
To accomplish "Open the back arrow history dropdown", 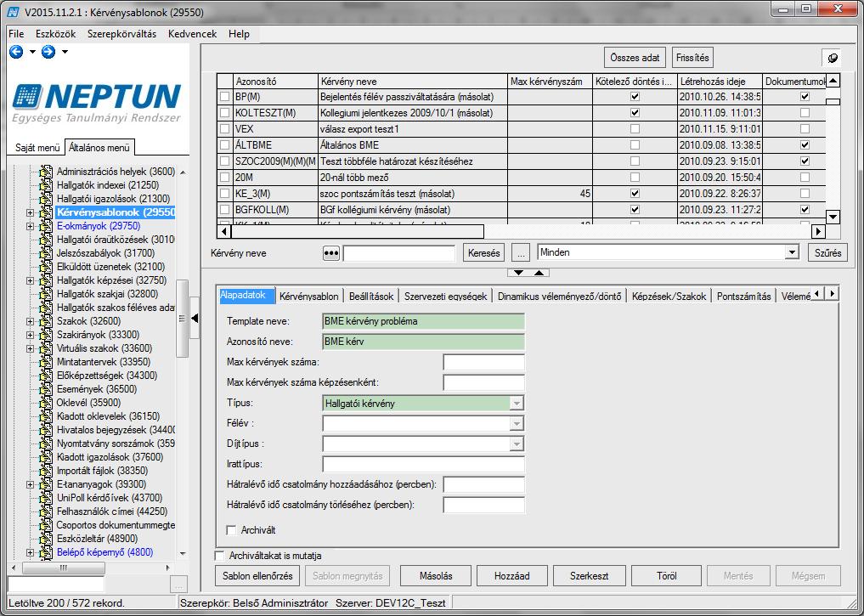I will coord(32,52).
